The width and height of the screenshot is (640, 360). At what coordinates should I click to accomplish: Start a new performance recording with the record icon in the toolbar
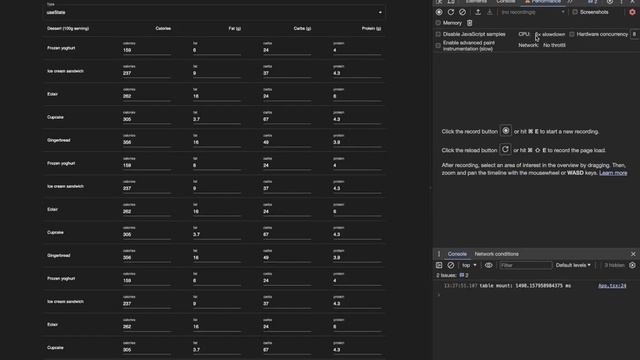click(x=439, y=12)
